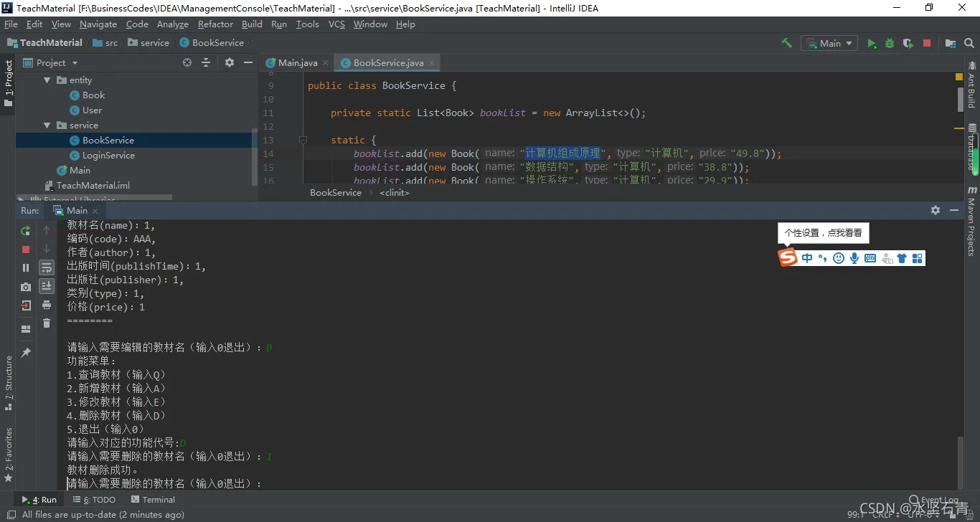Run with coverage icon in toolbar
The height and width of the screenshot is (522, 980).
click(908, 43)
